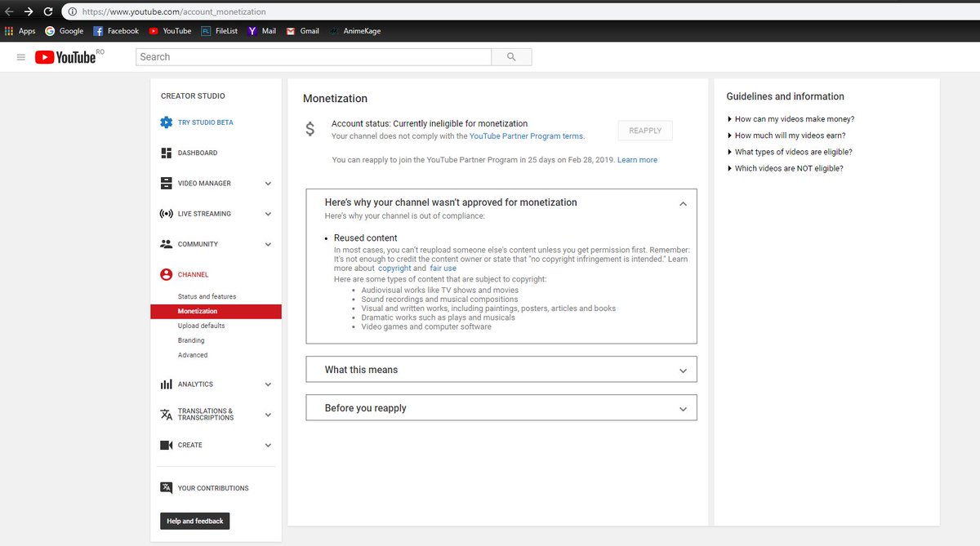The width and height of the screenshot is (980, 546).
Task: Open the AnimeKage bookmark
Action: [x=354, y=31]
